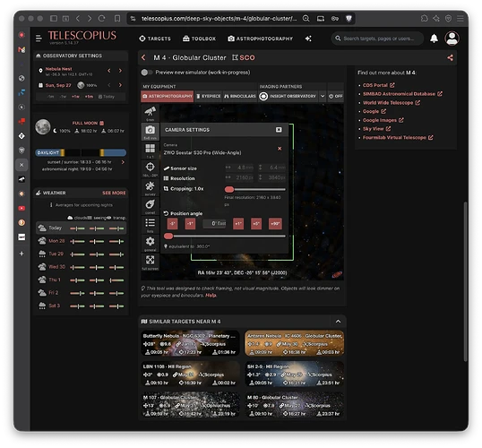The image size is (482, 448).
Task: Open the camera settings tool icon
Action: [x=150, y=132]
